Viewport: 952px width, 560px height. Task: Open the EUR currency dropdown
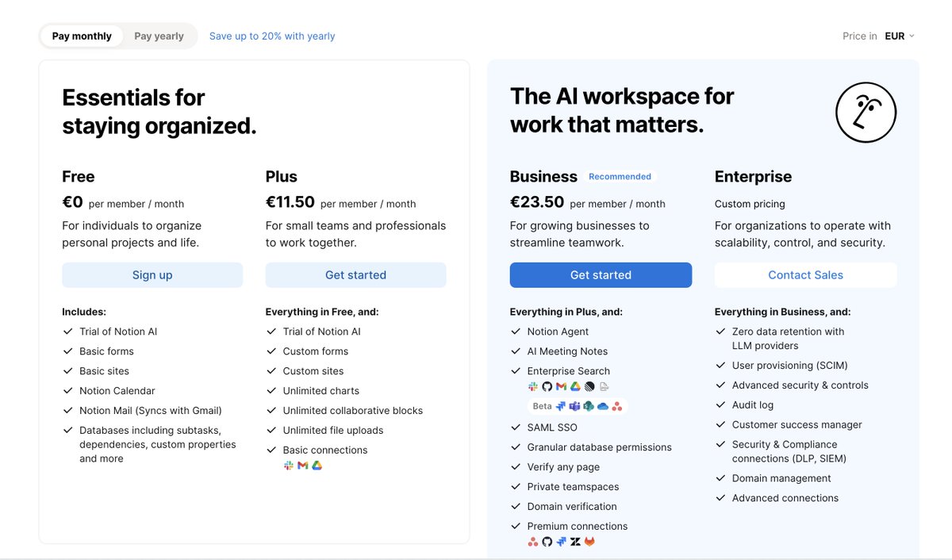point(900,36)
